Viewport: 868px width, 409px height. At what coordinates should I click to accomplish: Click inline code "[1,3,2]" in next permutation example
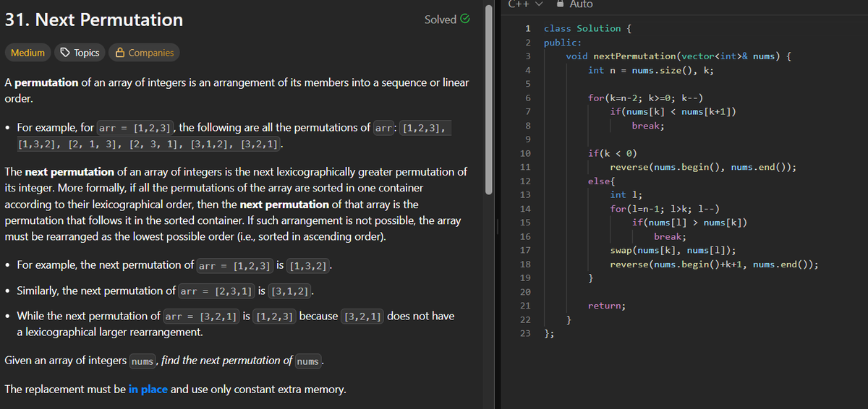coord(308,265)
